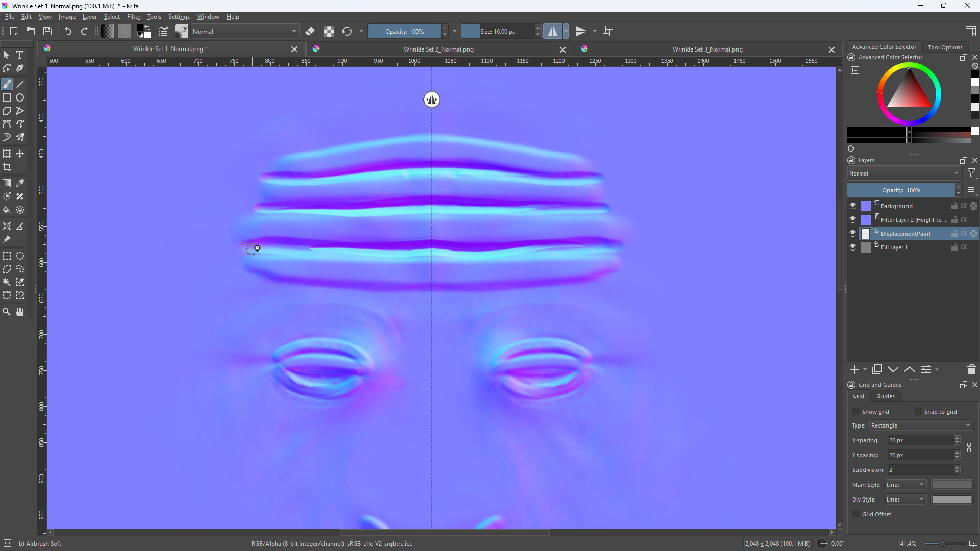The width and height of the screenshot is (980, 551).
Task: Adjust the layer Opacity slider
Action: click(x=901, y=190)
